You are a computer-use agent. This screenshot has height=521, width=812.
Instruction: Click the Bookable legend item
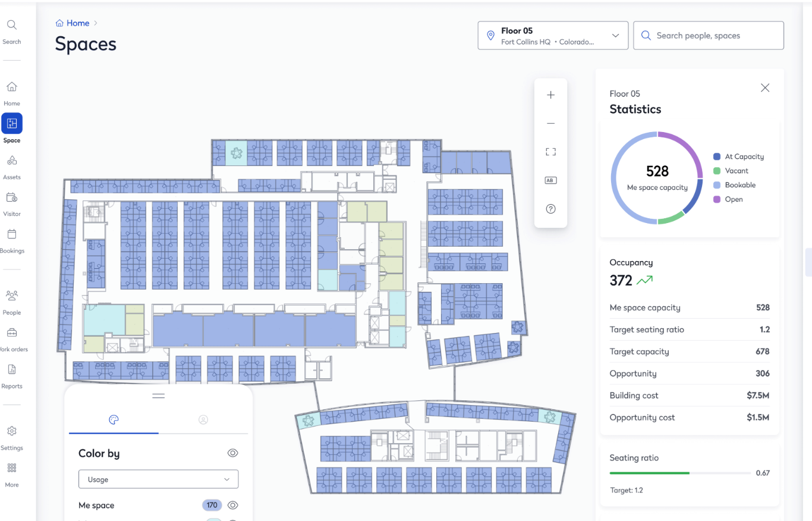734,185
